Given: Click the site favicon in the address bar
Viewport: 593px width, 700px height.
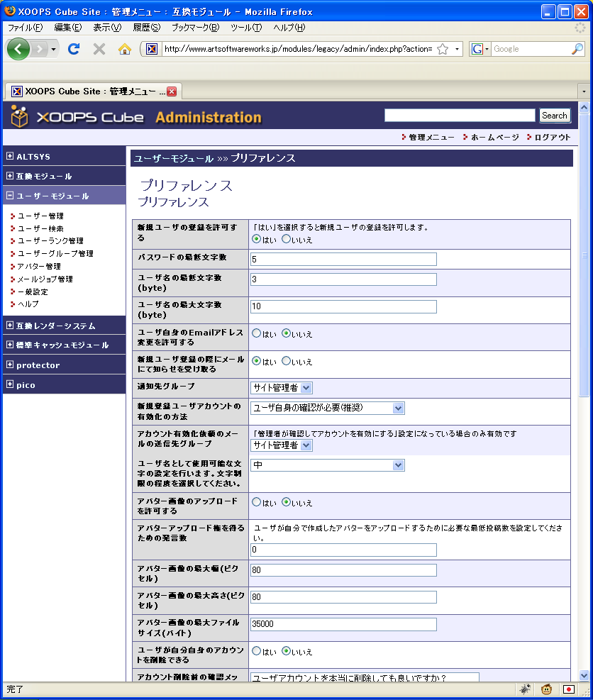Looking at the screenshot, I should coord(152,49).
